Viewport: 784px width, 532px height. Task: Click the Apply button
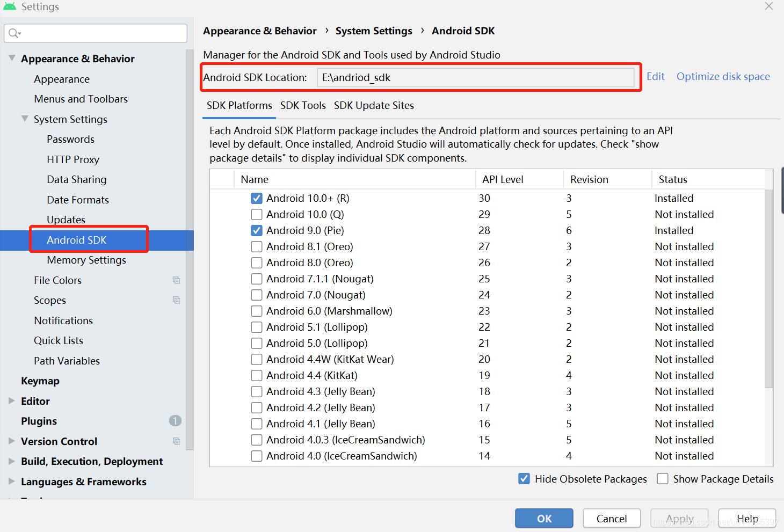tap(679, 519)
